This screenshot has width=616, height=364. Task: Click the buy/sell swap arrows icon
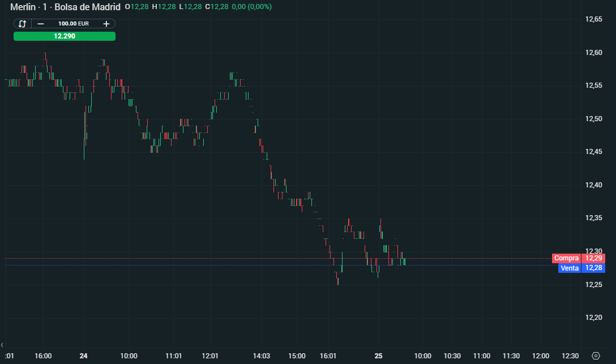(x=23, y=24)
